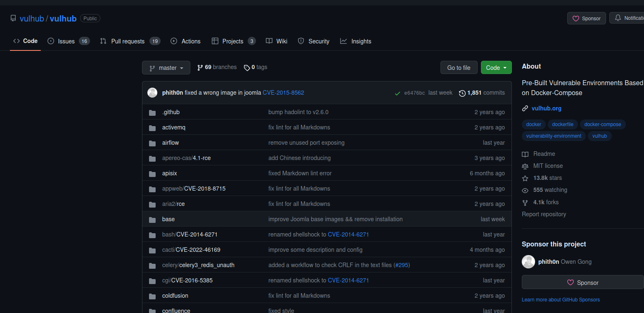Switch to the Code tab
Screen dimensions: 644x313
tap(25, 41)
